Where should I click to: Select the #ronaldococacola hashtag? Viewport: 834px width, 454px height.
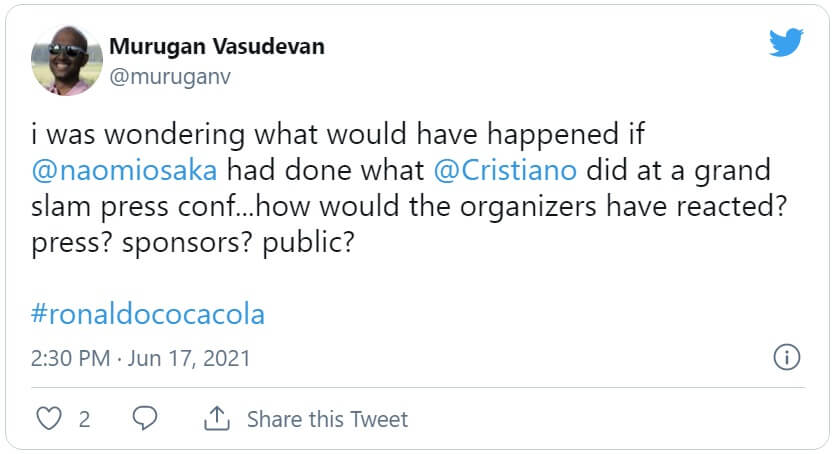click(149, 314)
